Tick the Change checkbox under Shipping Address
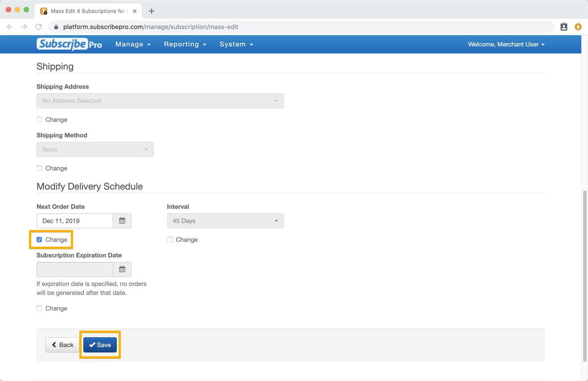The width and height of the screenshot is (588, 381). pyautogui.click(x=39, y=120)
